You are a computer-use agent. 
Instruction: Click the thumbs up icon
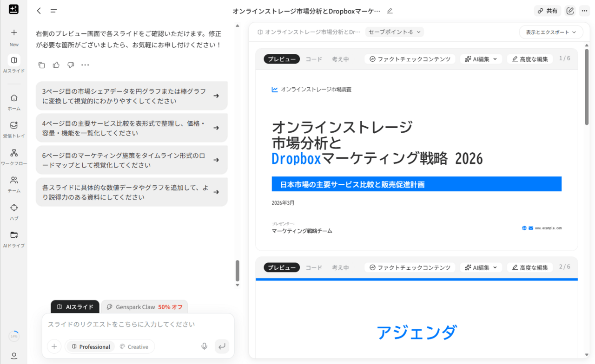(56, 65)
